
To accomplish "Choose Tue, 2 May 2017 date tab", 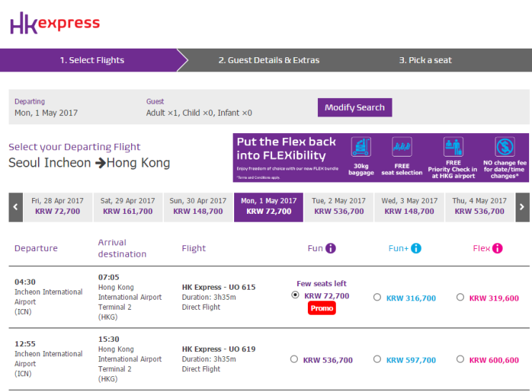I will tap(339, 207).
